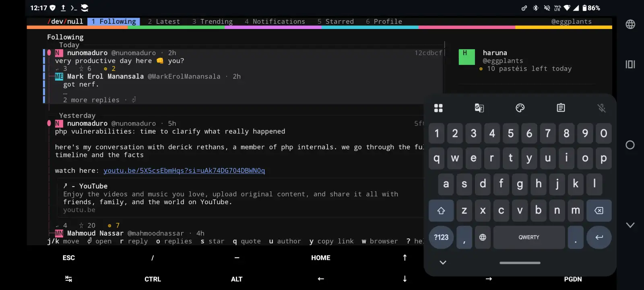644x290 pixels.
Task: Open the Profile tab
Action: tap(384, 21)
